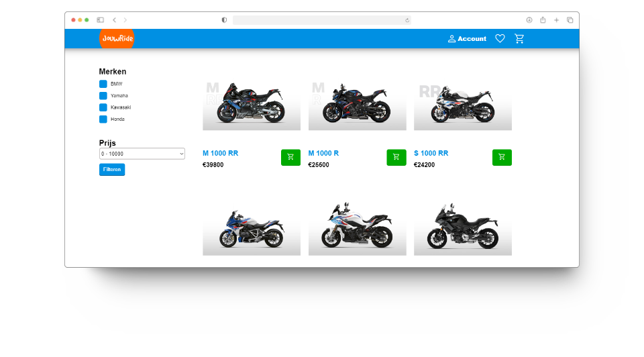View the M 1000 R motorcycle image
The height and width of the screenshot is (357, 644).
358,103
